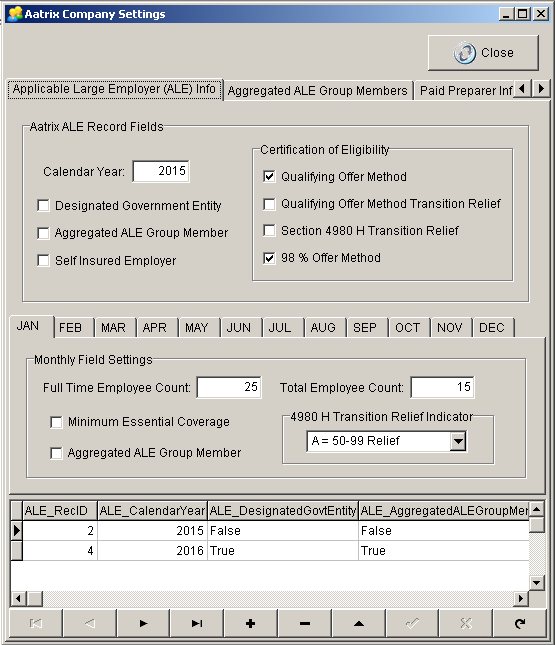Jump to last record in navigator

coord(197,623)
